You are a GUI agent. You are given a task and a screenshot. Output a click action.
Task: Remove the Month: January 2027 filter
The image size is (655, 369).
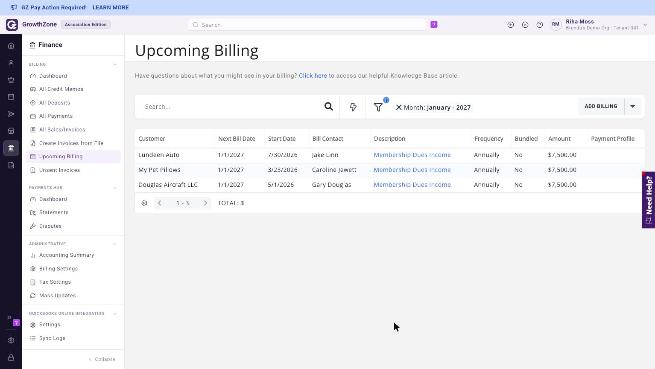click(399, 107)
